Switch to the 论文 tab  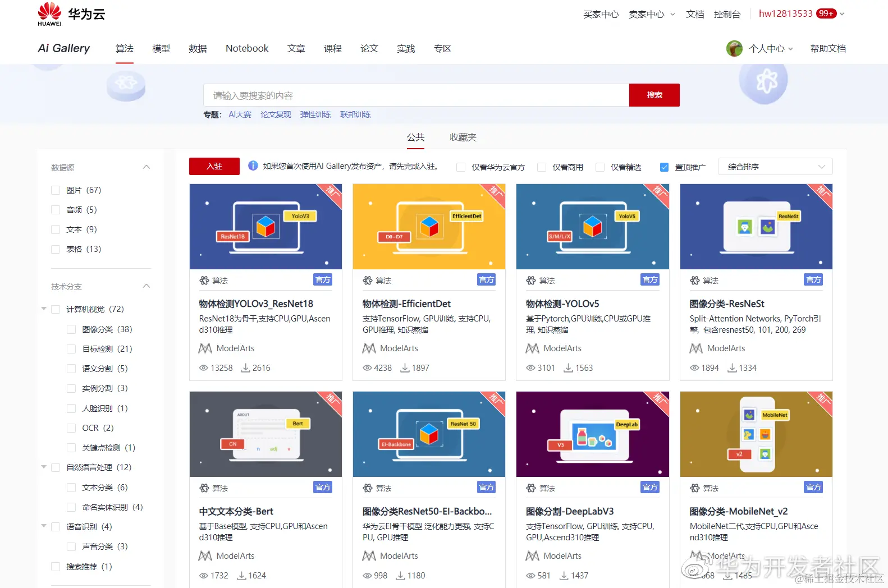pos(369,49)
